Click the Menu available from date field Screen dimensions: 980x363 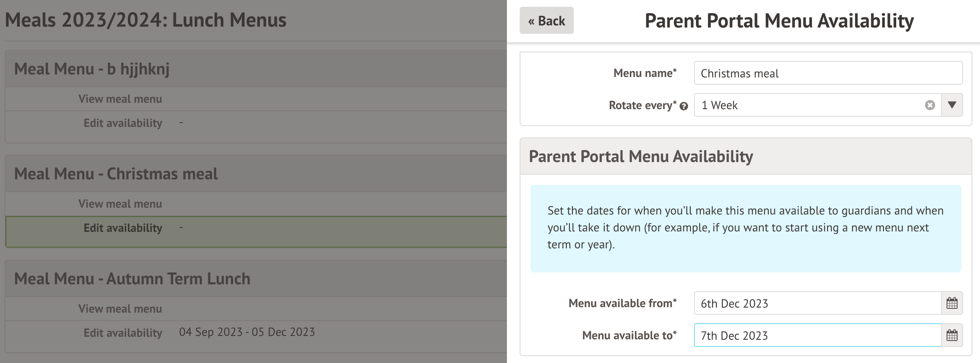coord(817,303)
